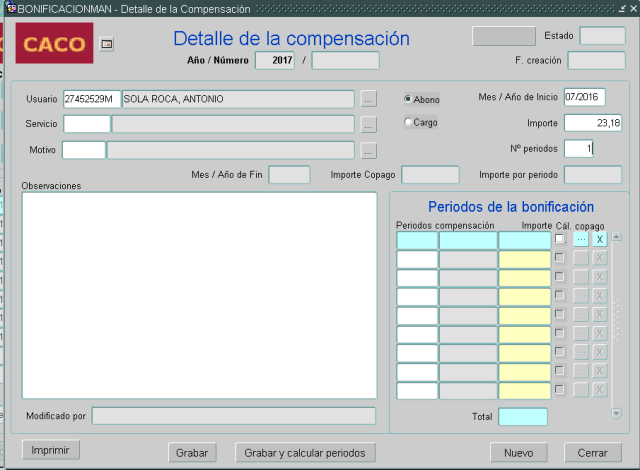Click the Nº periodos field
Image resolution: width=640 pixels, height=470 pixels.
click(x=578, y=149)
